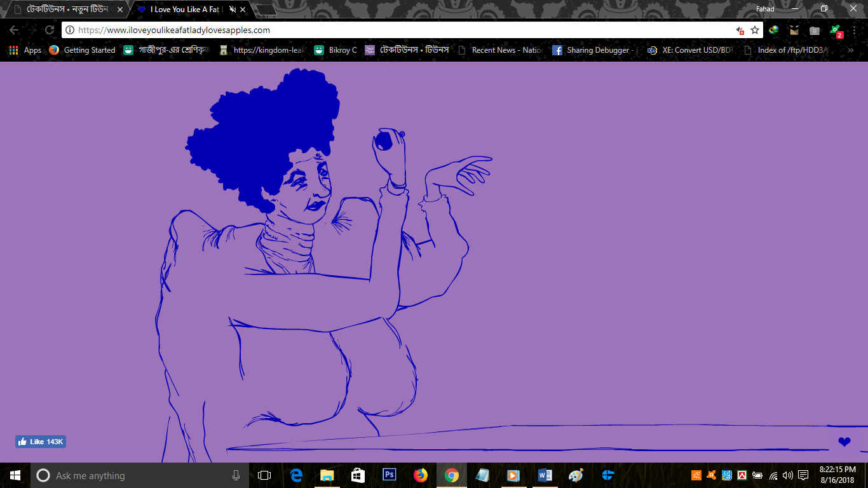Open the green extension with the 2 badge
Image resolution: width=868 pixels, height=488 pixels.
(836, 30)
